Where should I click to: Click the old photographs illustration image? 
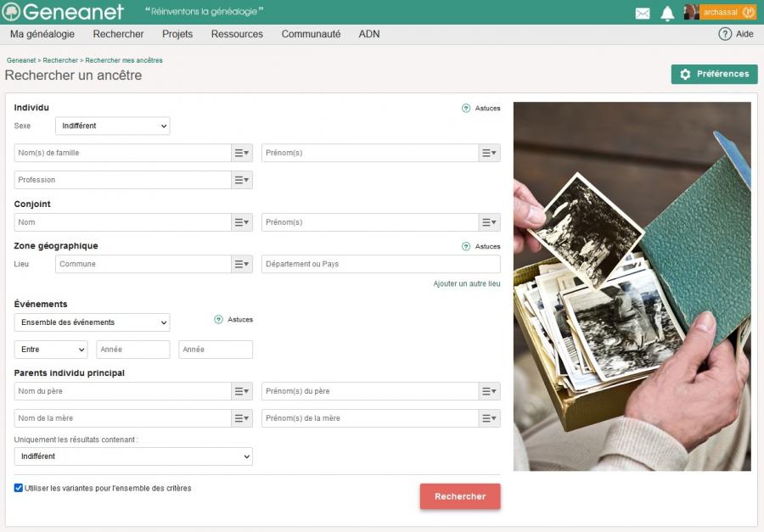[632, 287]
